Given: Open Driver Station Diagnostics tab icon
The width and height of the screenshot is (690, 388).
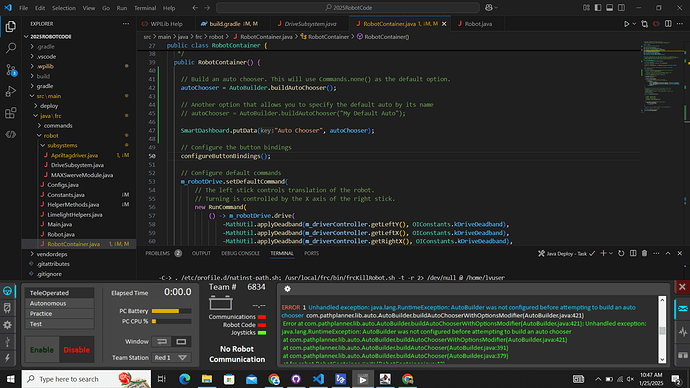Looking at the screenshot, I should click(x=7, y=308).
